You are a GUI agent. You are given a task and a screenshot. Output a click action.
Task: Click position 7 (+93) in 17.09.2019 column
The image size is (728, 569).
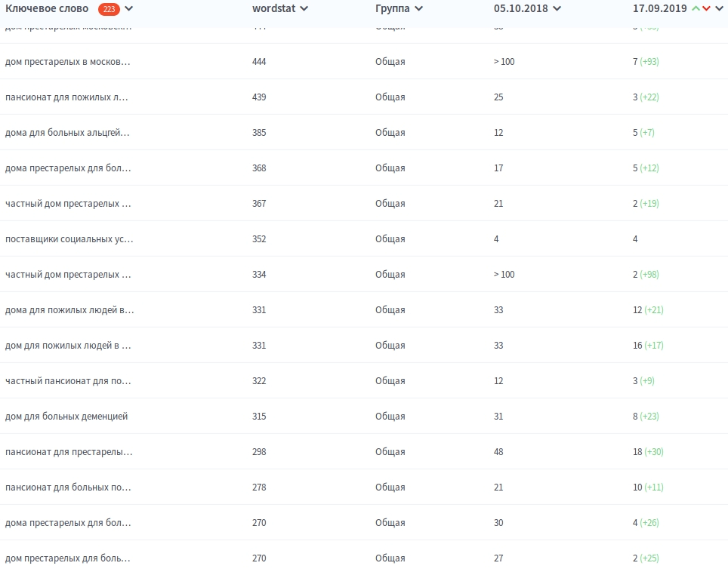[x=645, y=62]
